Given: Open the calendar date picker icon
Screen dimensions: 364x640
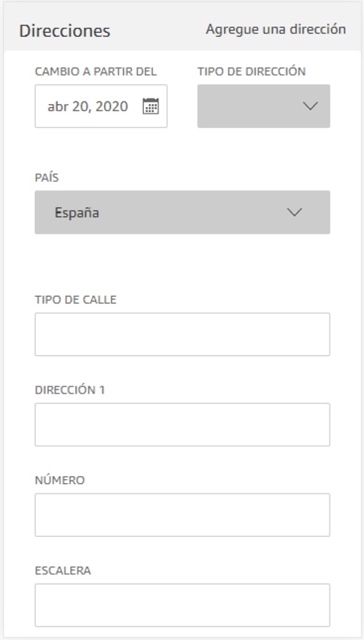Looking at the screenshot, I should (150, 106).
